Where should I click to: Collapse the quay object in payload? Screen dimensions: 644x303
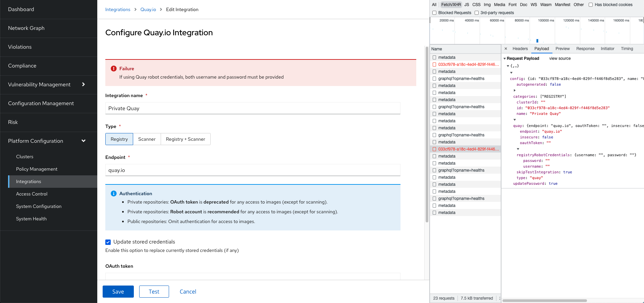coord(515,120)
